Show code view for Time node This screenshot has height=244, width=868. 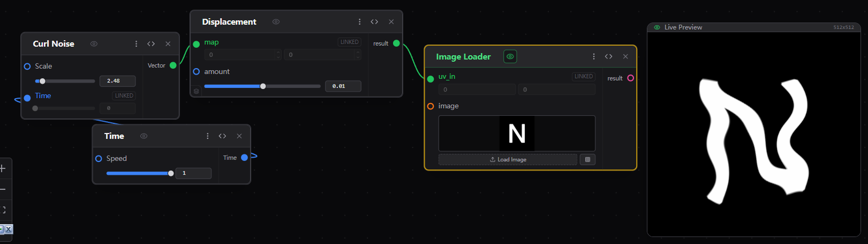222,136
